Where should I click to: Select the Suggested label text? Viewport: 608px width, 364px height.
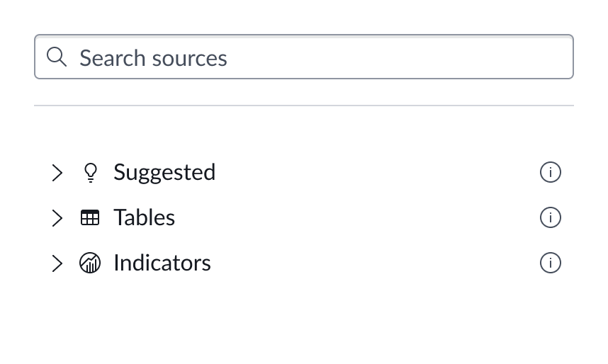[x=164, y=172]
